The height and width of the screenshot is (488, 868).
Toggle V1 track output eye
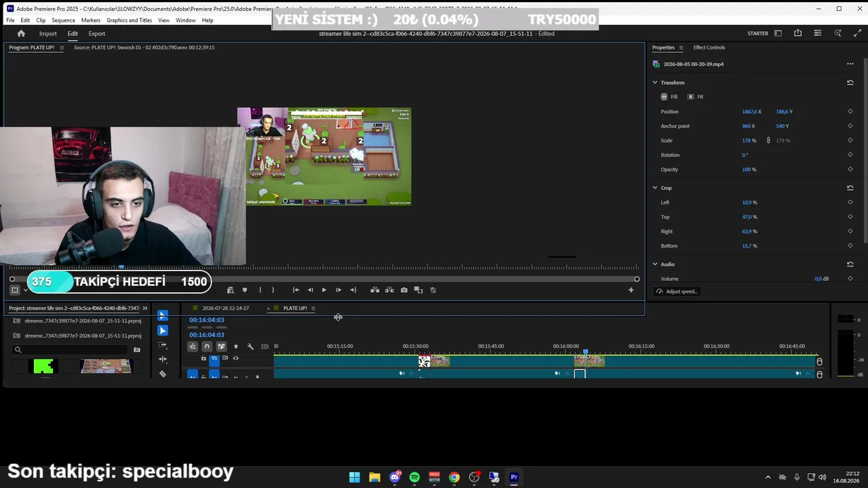236,359
